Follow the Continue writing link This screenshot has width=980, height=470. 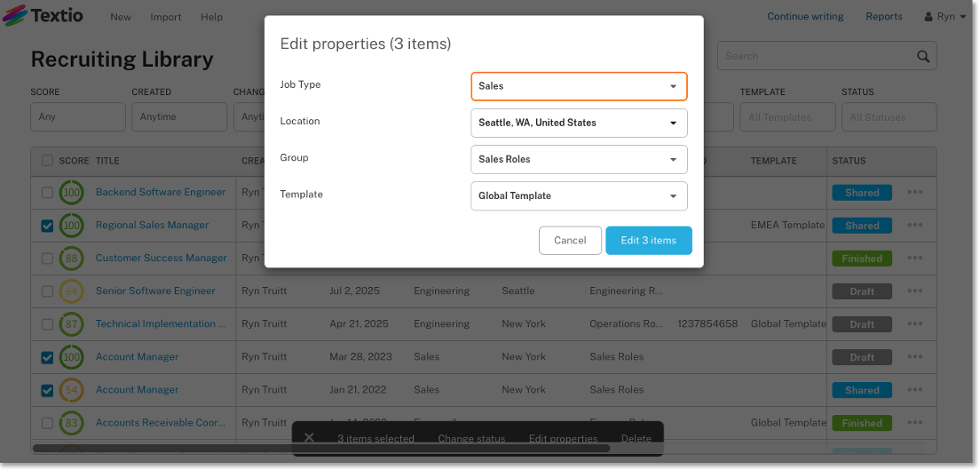pos(806,16)
